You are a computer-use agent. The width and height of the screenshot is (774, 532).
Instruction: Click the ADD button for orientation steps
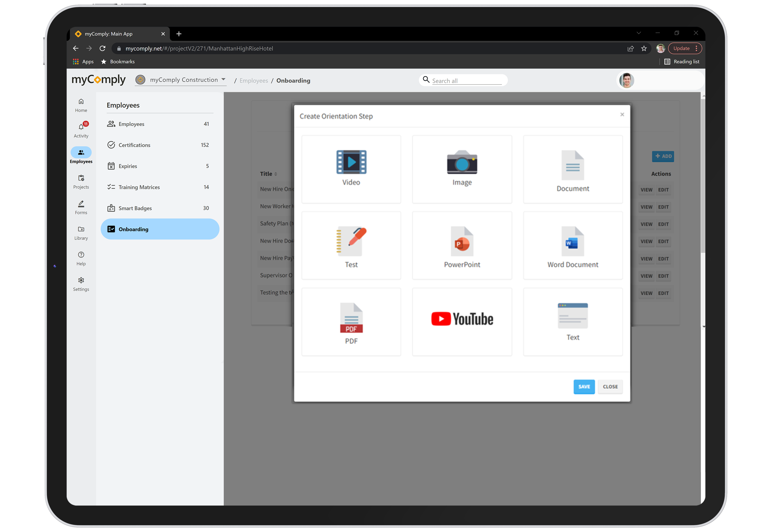point(663,156)
